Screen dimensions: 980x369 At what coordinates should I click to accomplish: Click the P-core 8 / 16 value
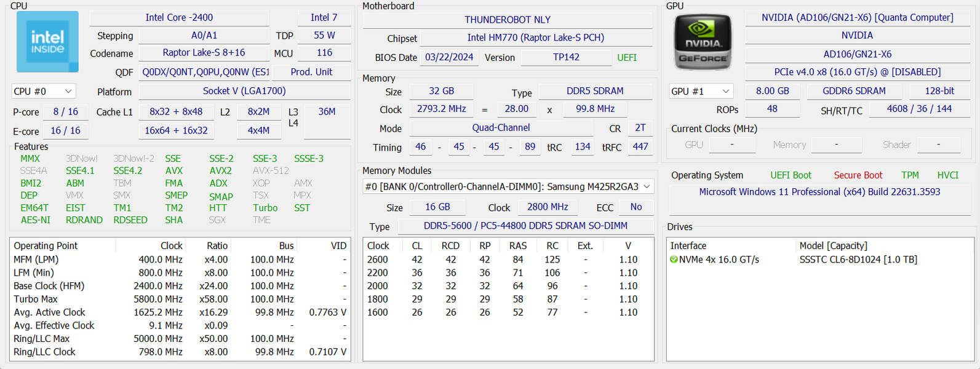click(65, 112)
